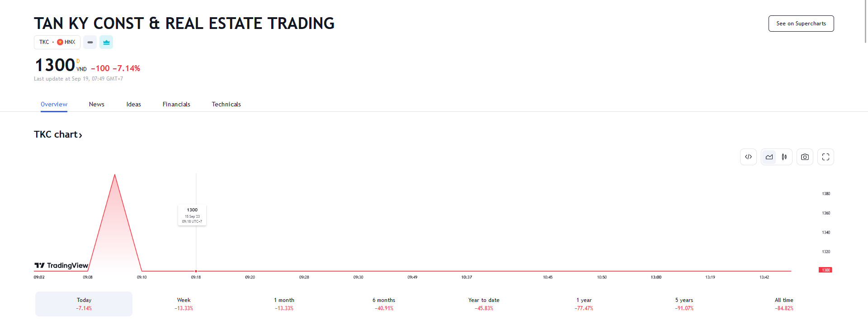Click the crown premium icon next to symbol
The height and width of the screenshot is (330, 868).
tap(106, 42)
